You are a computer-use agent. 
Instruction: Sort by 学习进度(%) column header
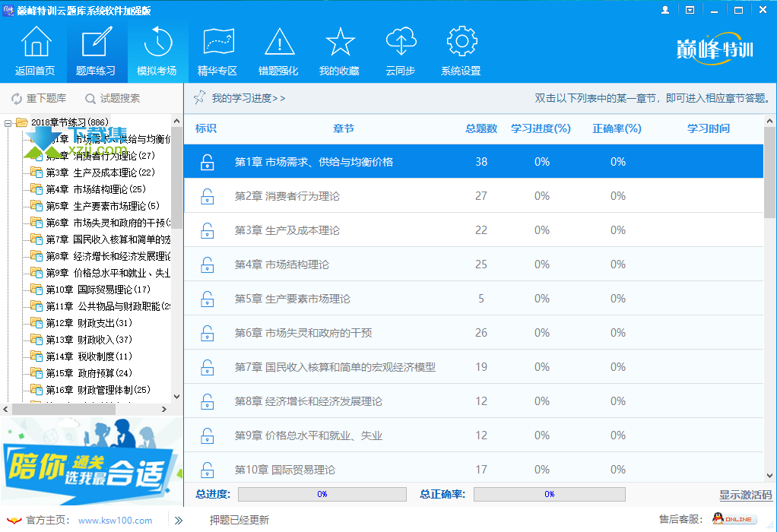[x=541, y=128]
